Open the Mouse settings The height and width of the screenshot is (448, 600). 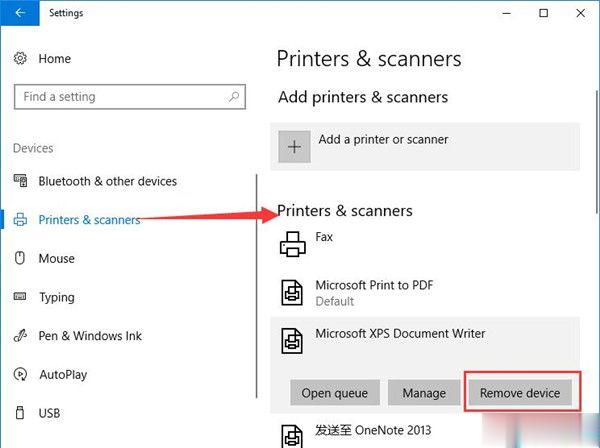coord(56,258)
